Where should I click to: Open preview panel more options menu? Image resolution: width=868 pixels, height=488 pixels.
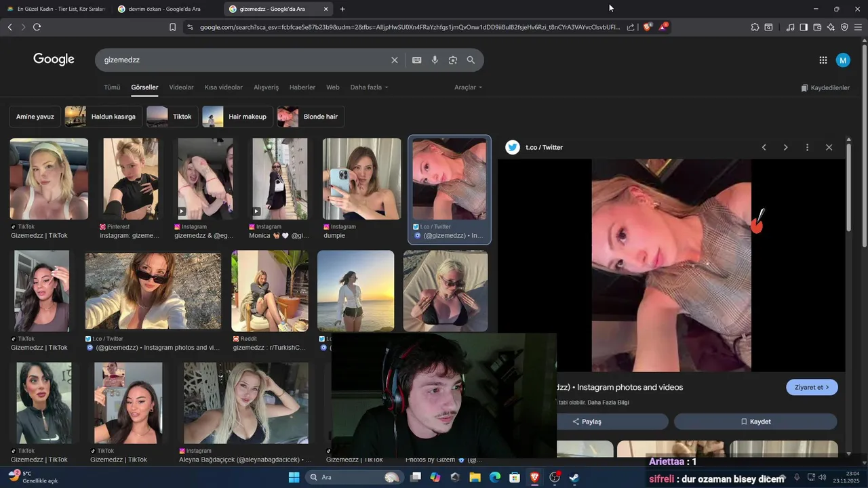tap(807, 147)
